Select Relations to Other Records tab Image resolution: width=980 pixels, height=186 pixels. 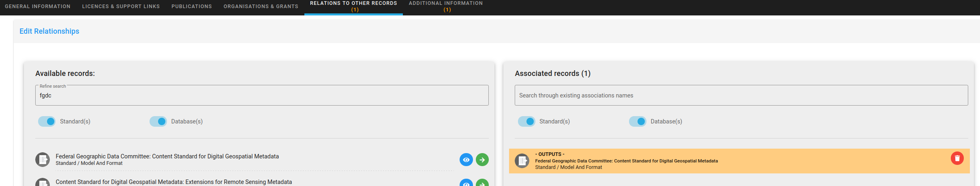coord(353,6)
